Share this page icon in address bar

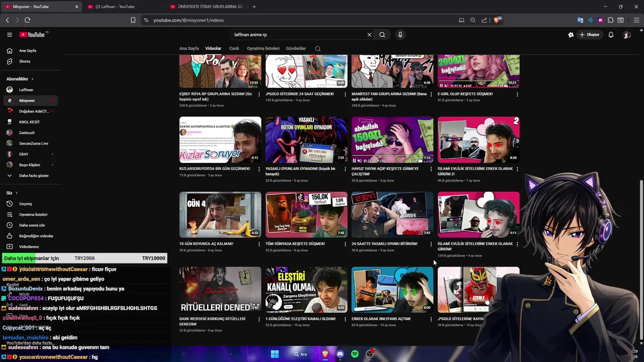click(x=484, y=20)
